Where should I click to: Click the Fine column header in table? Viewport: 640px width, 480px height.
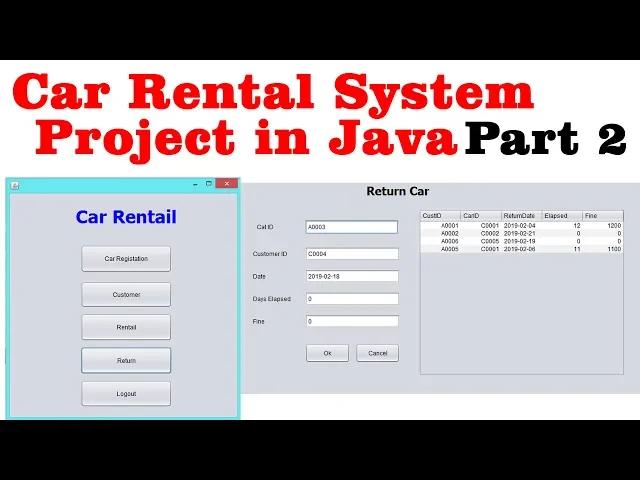tap(603, 216)
